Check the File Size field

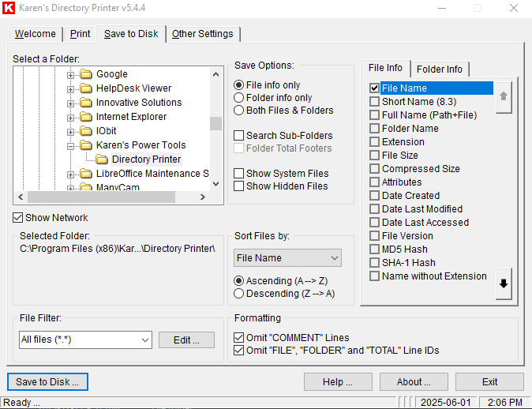[x=374, y=155]
